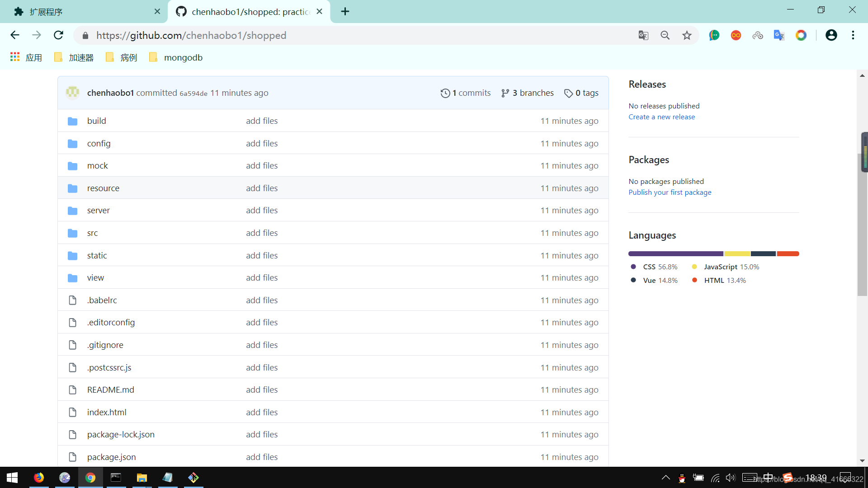
Task: Open the terminal from the taskbar
Action: 116,478
